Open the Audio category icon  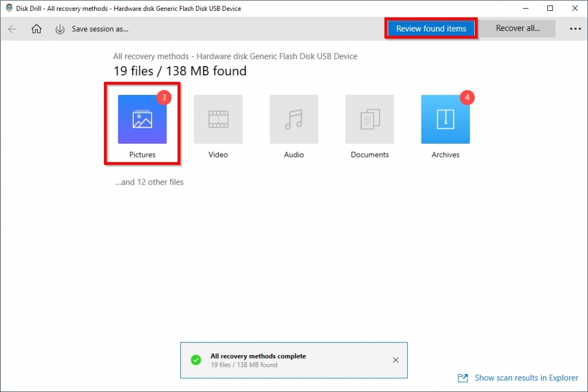[293, 120]
